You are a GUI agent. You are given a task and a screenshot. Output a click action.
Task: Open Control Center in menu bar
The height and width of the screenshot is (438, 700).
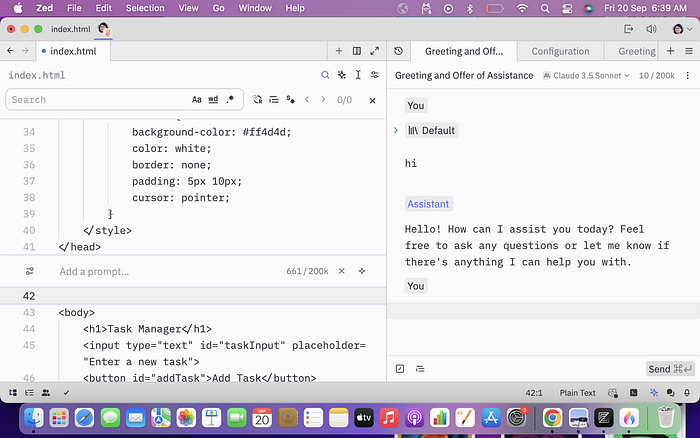(x=567, y=8)
